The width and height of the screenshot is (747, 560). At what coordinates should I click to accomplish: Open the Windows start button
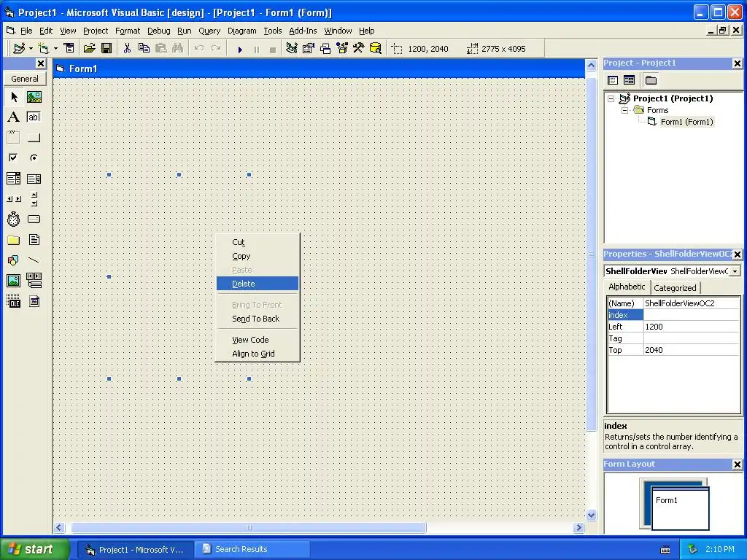click(35, 549)
